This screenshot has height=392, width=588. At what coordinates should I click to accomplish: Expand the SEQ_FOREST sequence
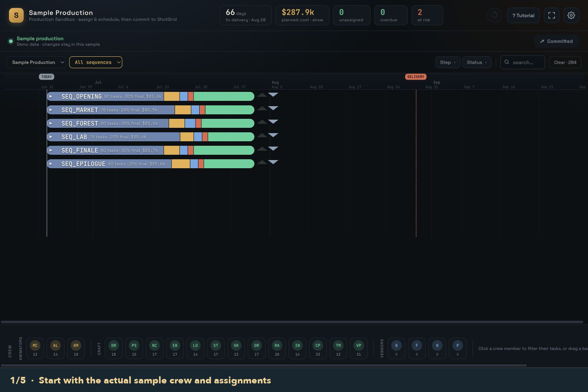[51, 123]
